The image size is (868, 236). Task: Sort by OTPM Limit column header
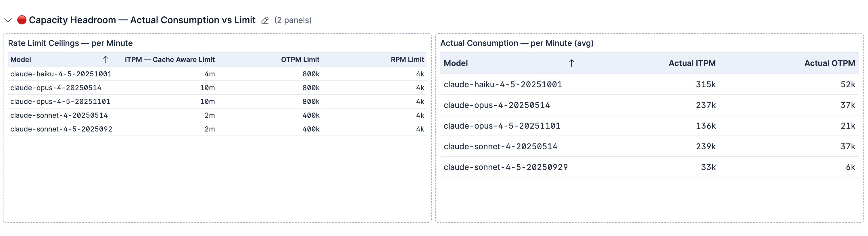pyautogui.click(x=300, y=60)
